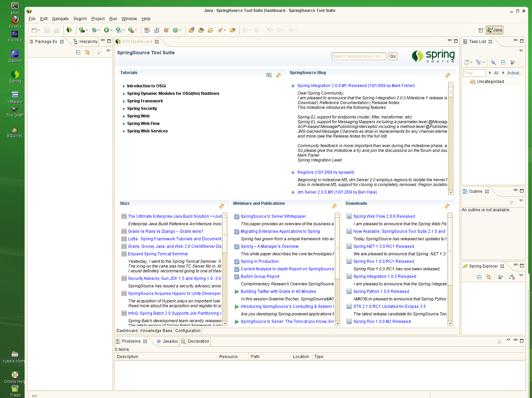532x398 pixels.
Task: Open Firefox from the desktop
Action: pos(15,22)
